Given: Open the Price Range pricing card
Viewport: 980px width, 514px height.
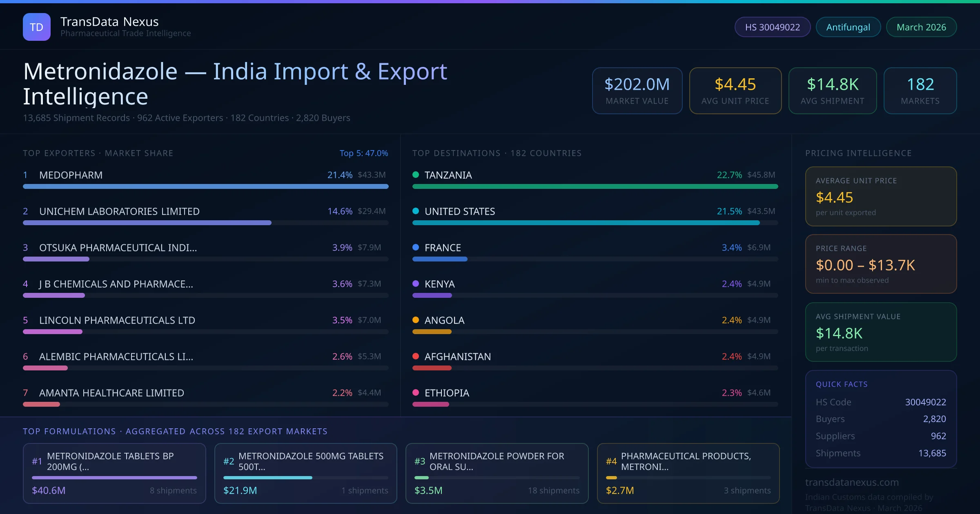Looking at the screenshot, I should click(880, 264).
